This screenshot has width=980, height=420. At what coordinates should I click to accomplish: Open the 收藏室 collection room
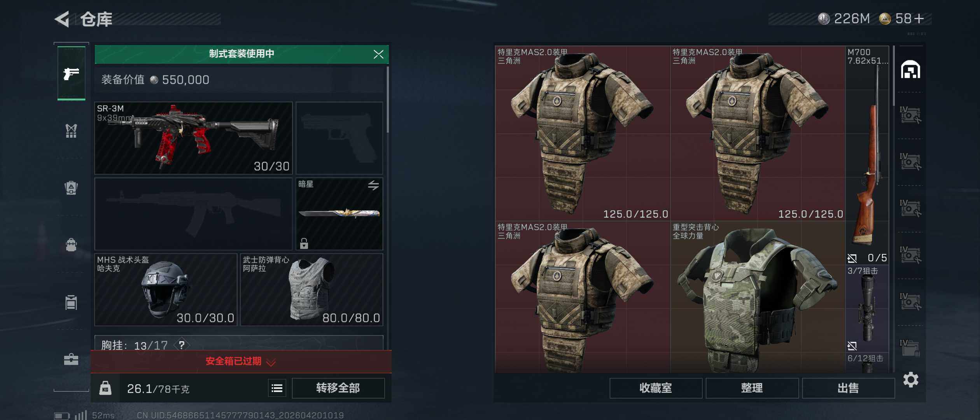[x=656, y=388]
